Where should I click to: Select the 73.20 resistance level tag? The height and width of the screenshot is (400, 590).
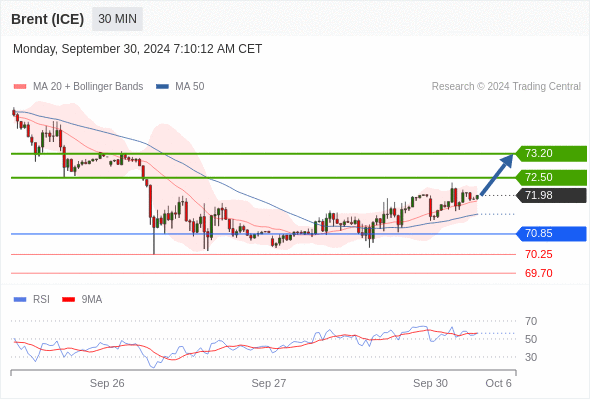click(551, 154)
